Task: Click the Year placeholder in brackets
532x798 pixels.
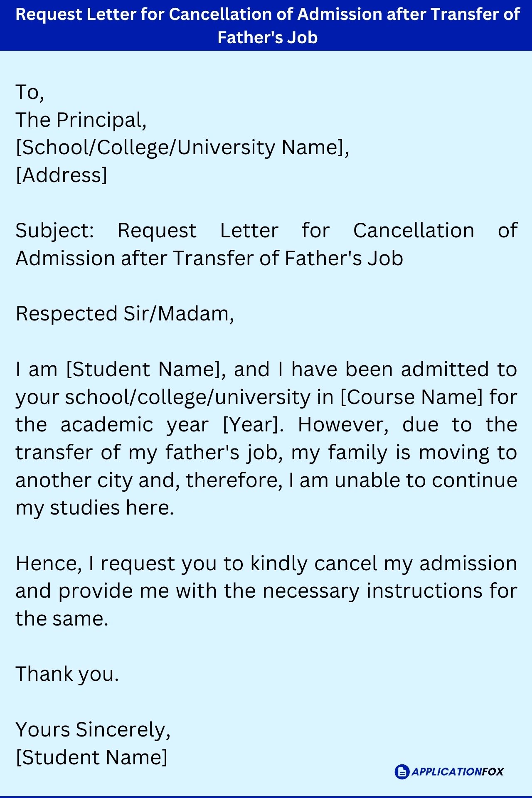Action: pos(253,425)
